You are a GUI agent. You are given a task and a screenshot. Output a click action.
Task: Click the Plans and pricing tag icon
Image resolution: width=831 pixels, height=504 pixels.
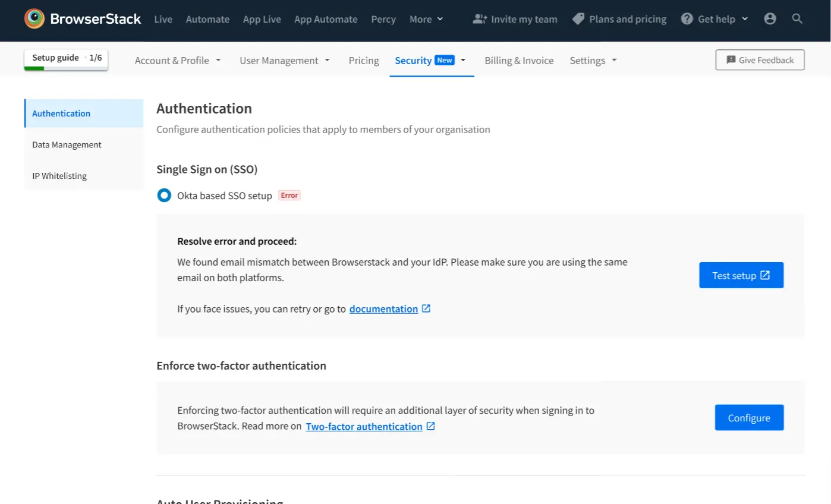578,19
